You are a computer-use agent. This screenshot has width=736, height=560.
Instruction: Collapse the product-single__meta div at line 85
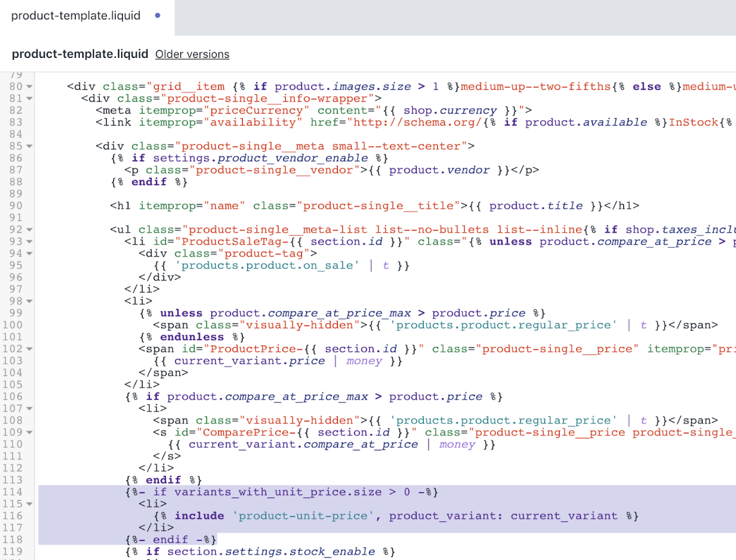coord(29,146)
